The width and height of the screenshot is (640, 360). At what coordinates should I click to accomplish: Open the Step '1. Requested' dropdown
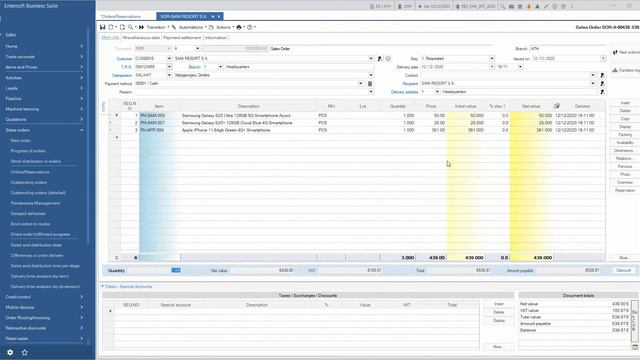coord(492,59)
